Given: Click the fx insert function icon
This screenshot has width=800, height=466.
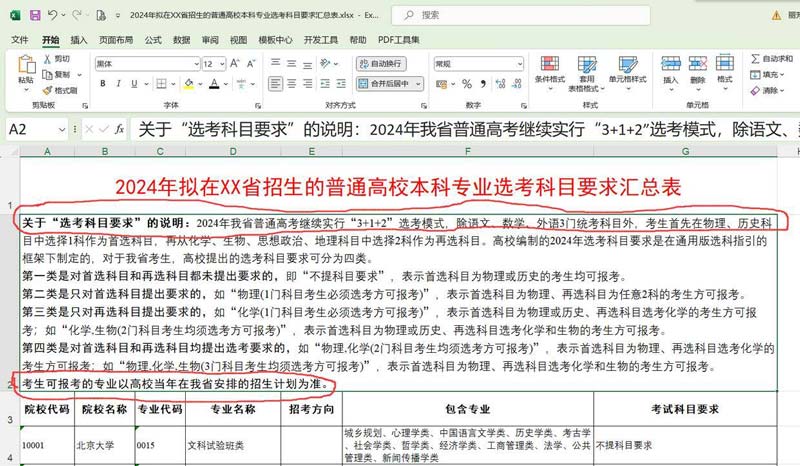Looking at the screenshot, I should 119,130.
